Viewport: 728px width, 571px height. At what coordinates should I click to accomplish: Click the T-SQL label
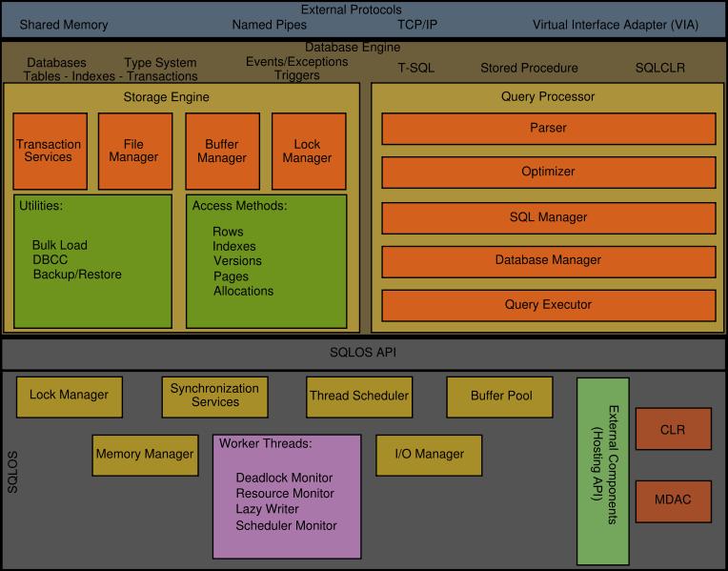[x=416, y=69]
